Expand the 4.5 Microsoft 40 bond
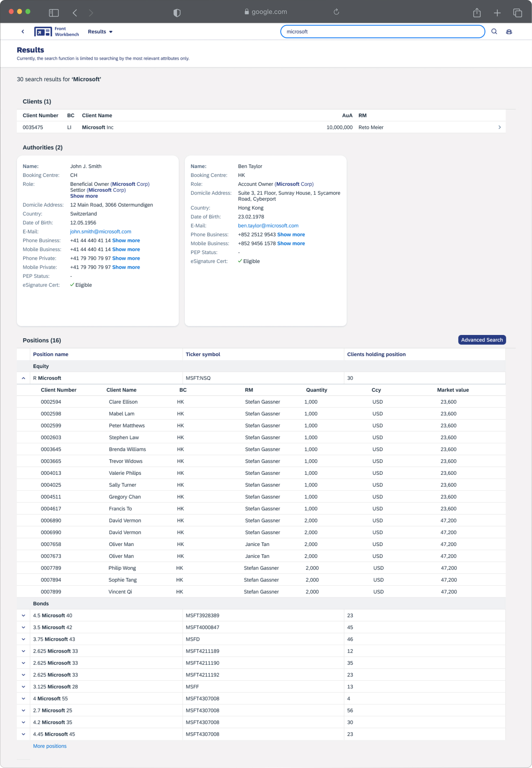Screen dimensions: 532x768 tap(23, 615)
